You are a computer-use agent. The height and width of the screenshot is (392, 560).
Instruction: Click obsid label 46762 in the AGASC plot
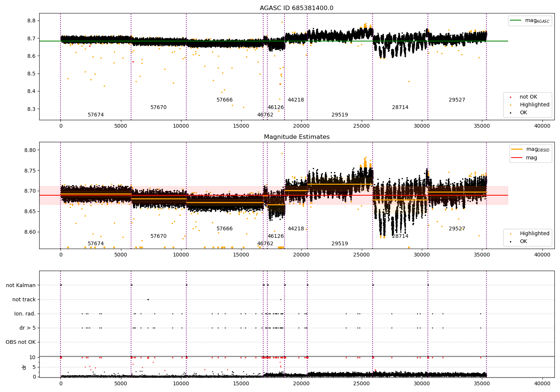click(265, 115)
